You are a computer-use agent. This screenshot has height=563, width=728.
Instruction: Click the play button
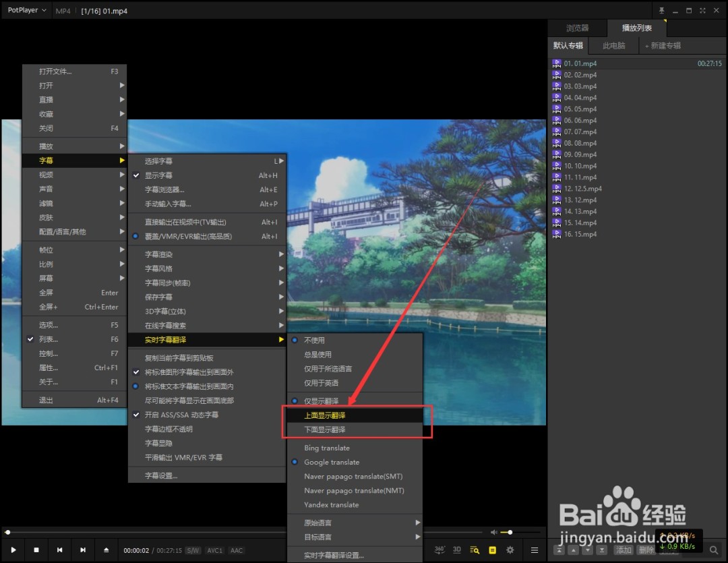point(13,550)
